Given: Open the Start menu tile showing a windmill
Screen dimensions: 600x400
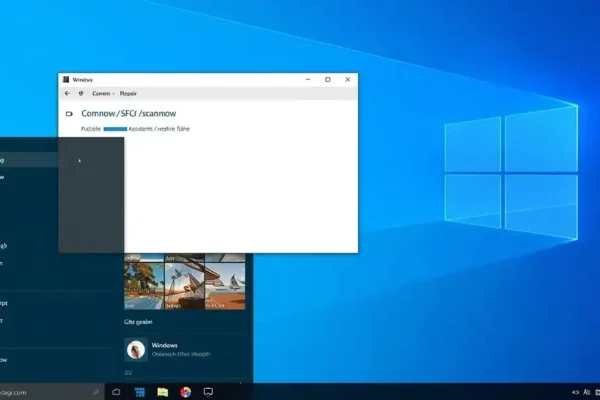Looking at the screenshot, I should pyautogui.click(x=184, y=286).
